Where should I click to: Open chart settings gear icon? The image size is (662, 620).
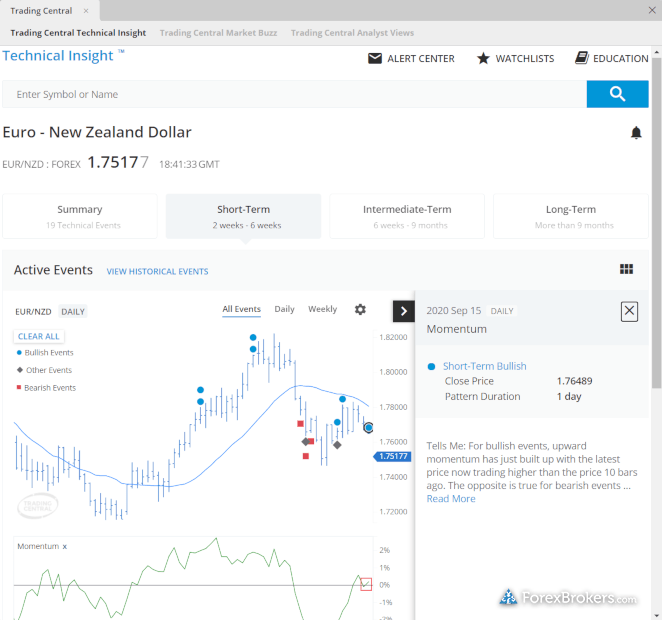pyautogui.click(x=360, y=309)
